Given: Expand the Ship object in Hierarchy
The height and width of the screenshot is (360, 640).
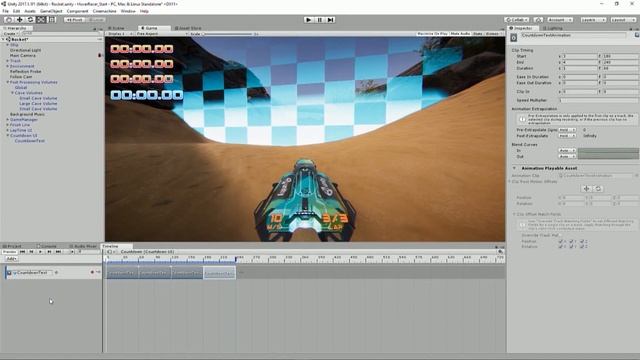Looking at the screenshot, I should (7, 45).
